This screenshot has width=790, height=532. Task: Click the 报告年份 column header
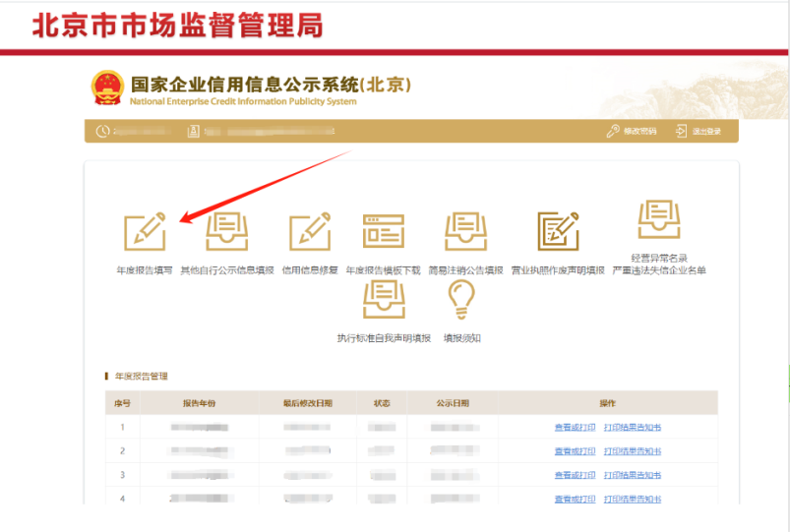(199, 403)
